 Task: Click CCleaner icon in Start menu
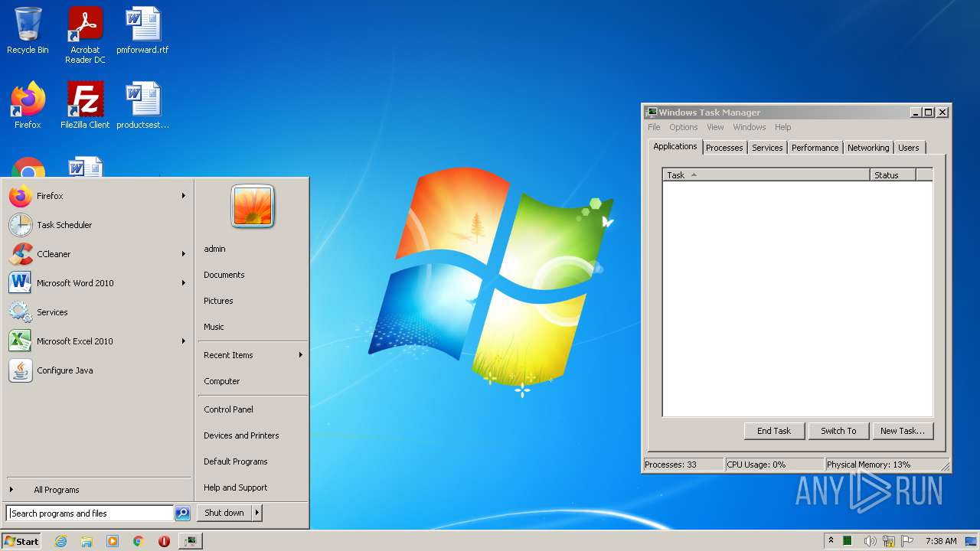(x=21, y=254)
